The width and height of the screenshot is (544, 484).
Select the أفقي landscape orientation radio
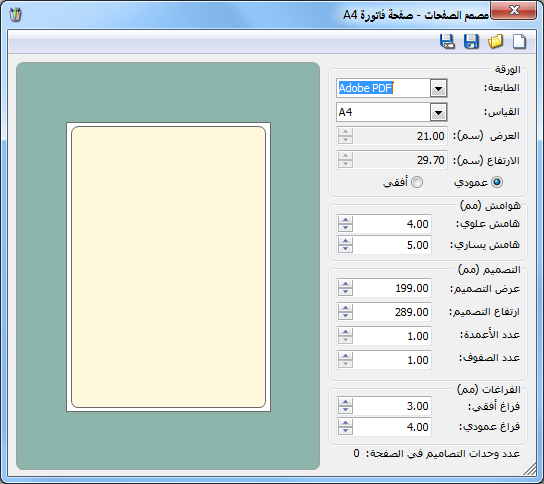(x=417, y=182)
